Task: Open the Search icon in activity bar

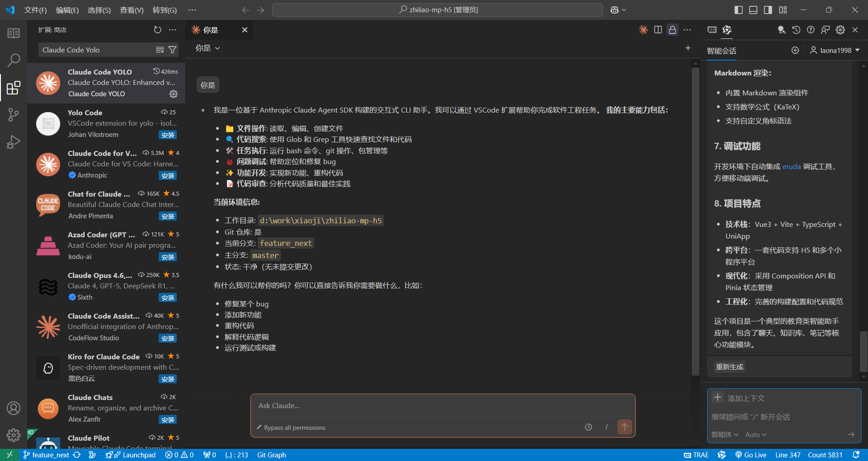Action: pos(14,59)
